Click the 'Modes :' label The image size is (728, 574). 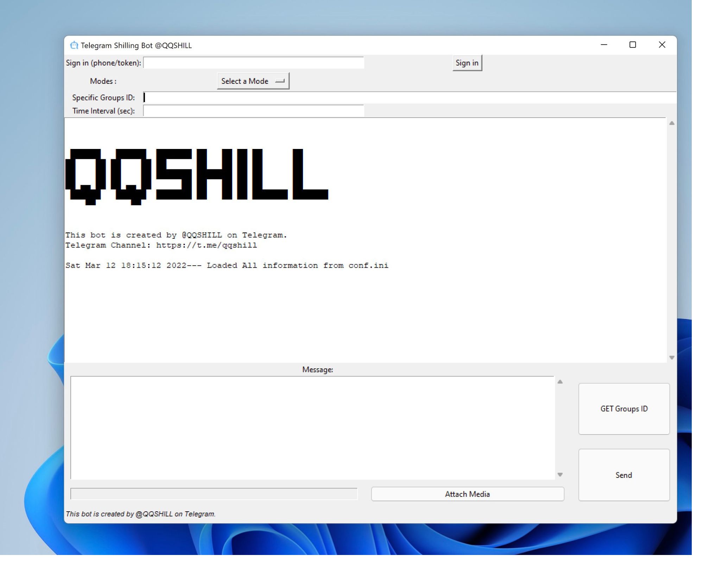click(103, 81)
